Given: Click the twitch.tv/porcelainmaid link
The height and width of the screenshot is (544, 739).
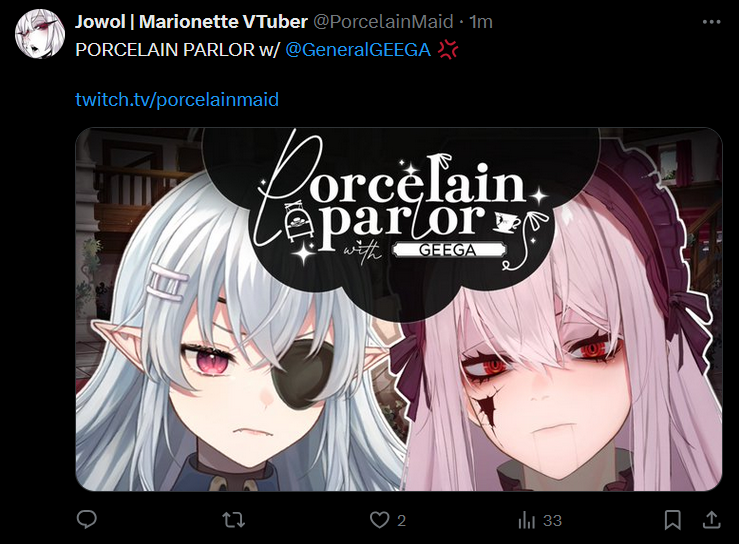Looking at the screenshot, I should [177, 99].
